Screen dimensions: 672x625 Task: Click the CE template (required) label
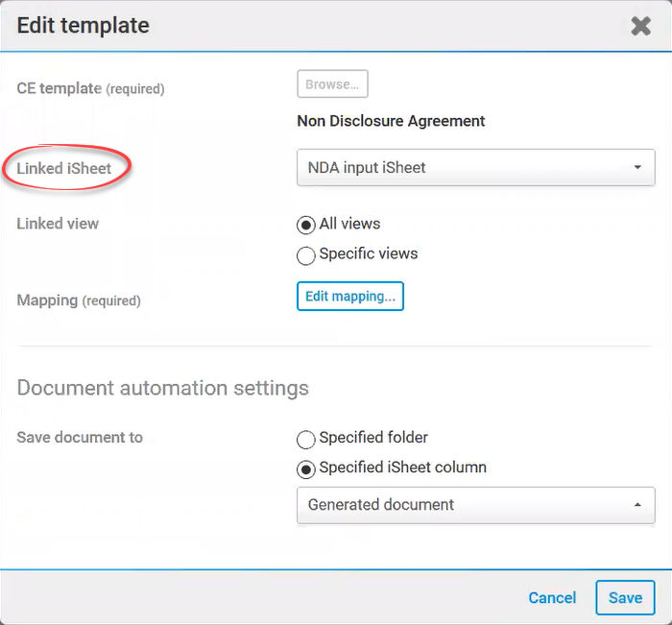90,88
